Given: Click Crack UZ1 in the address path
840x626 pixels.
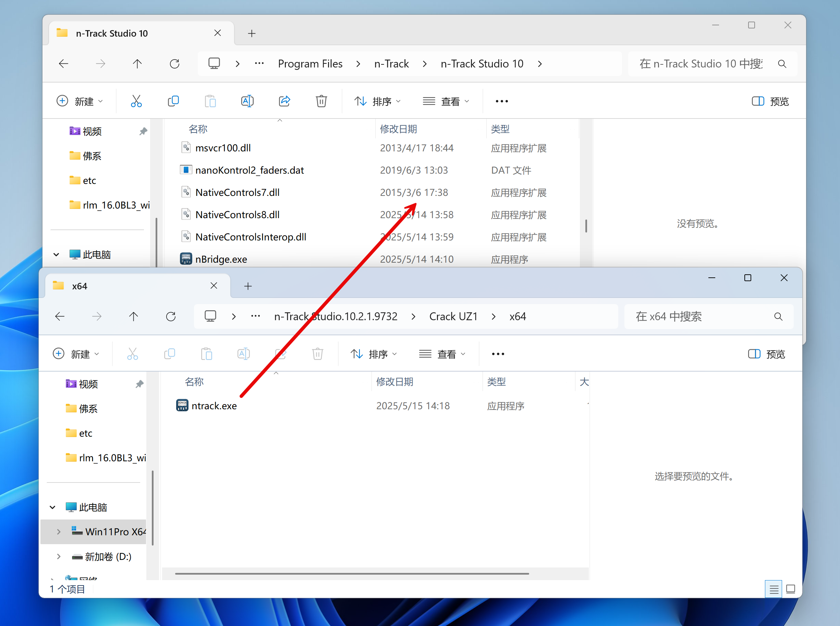Looking at the screenshot, I should pos(453,316).
